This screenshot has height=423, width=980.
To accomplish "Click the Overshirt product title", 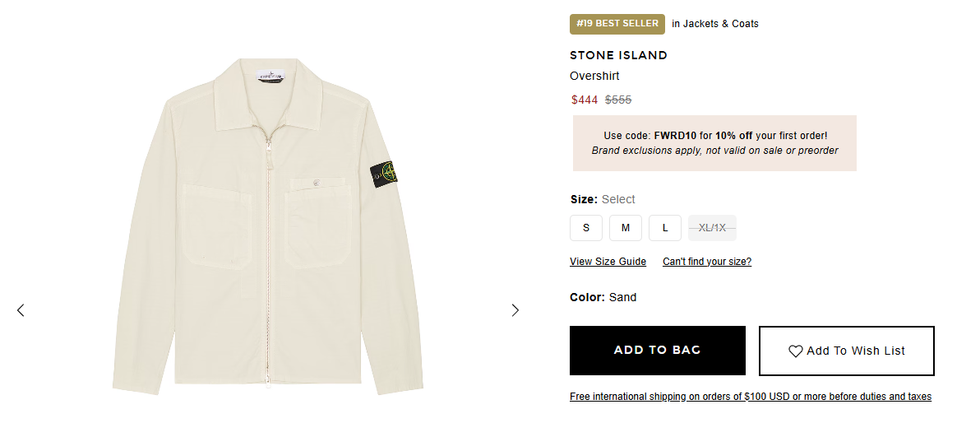I will tap(594, 76).
